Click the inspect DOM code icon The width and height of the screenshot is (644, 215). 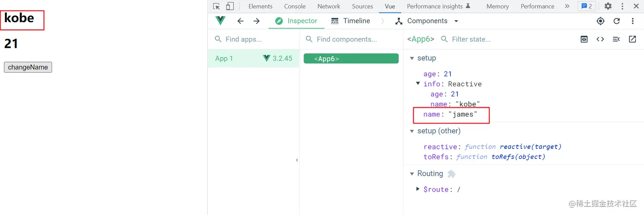pyautogui.click(x=600, y=39)
